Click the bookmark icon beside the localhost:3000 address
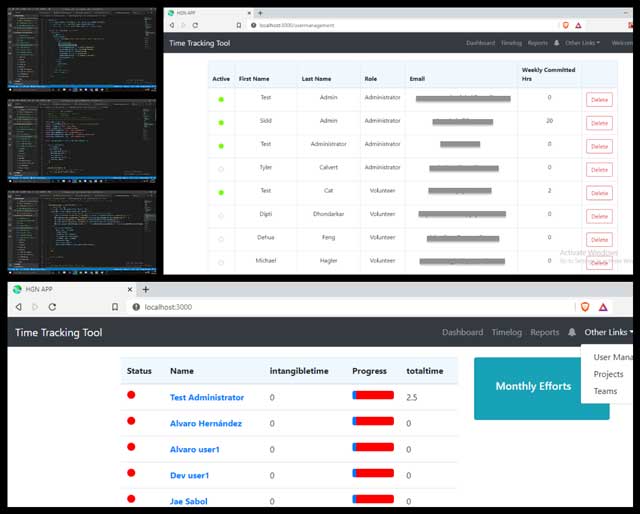Screen dimensions: 640x514 click(x=115, y=306)
